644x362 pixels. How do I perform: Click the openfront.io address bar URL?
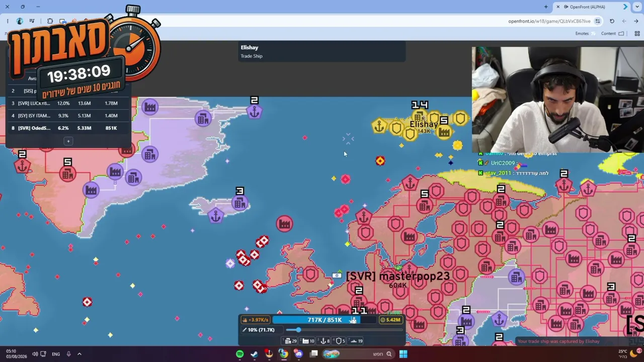(x=549, y=21)
